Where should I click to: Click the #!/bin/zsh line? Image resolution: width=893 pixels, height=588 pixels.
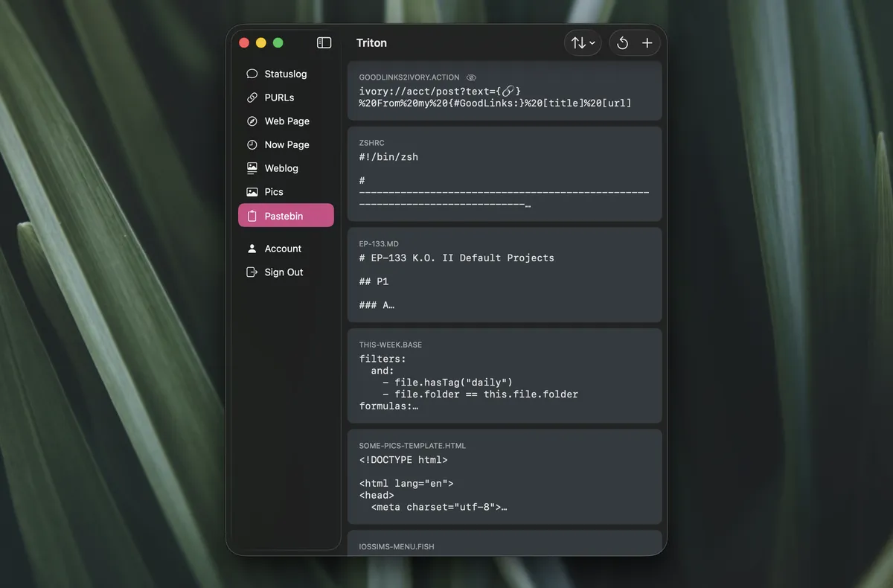[388, 157]
